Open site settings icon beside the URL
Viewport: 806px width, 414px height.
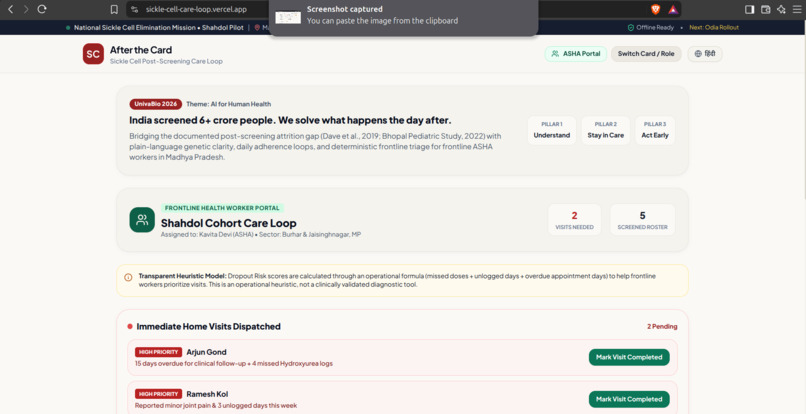point(135,9)
